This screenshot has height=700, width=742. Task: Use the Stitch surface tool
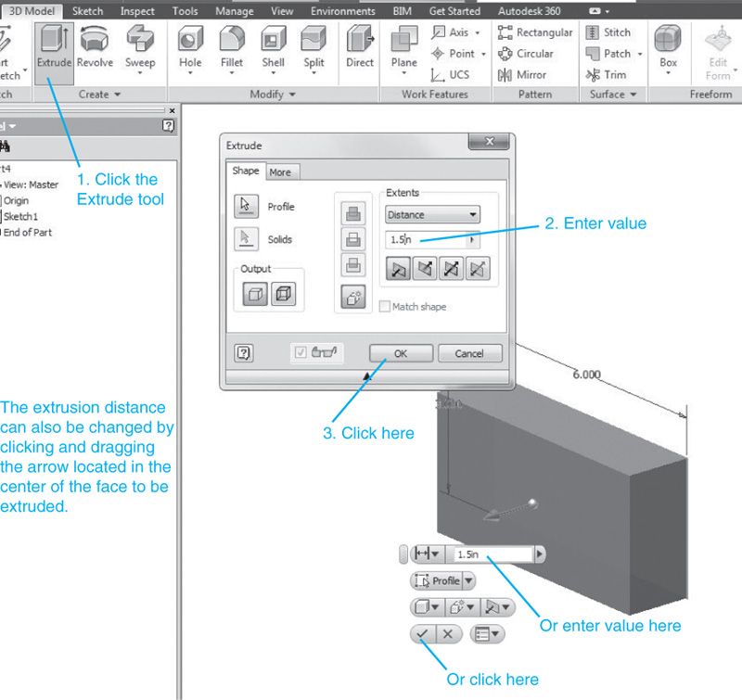click(x=608, y=32)
